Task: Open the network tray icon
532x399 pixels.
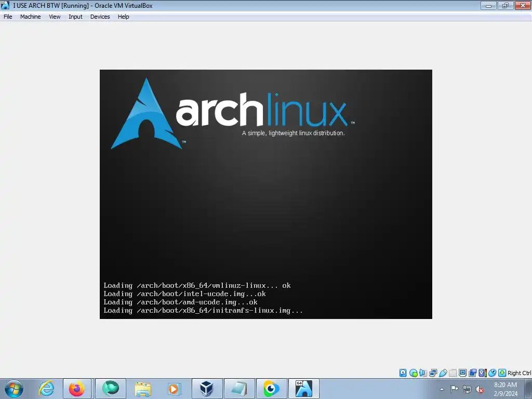Action: point(467,389)
